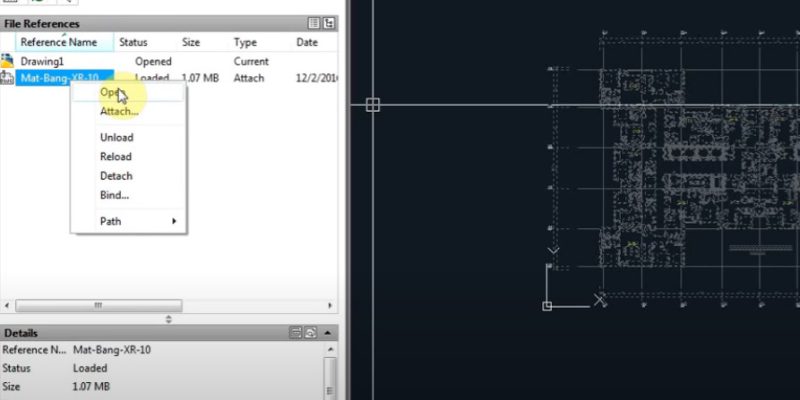Sort by the Reference Name column

(x=59, y=43)
